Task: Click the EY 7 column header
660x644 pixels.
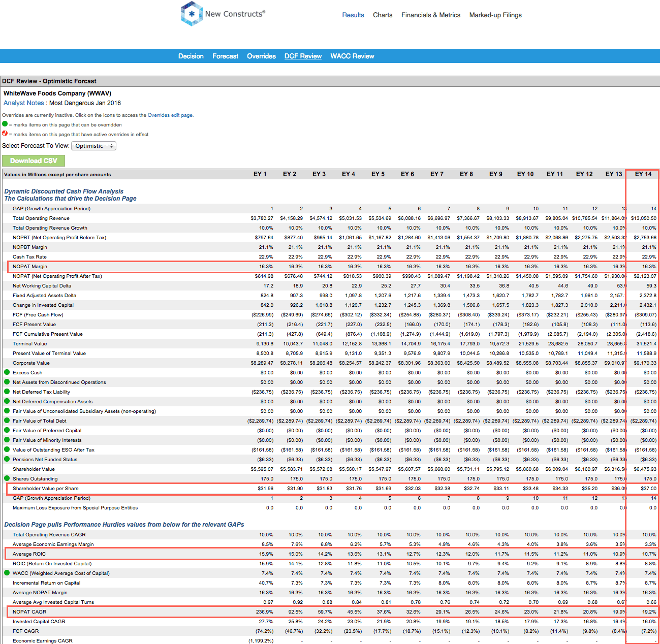Action: pos(437,174)
